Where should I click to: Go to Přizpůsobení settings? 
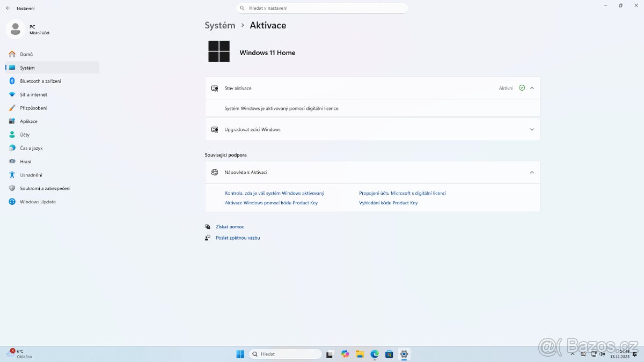coord(33,108)
